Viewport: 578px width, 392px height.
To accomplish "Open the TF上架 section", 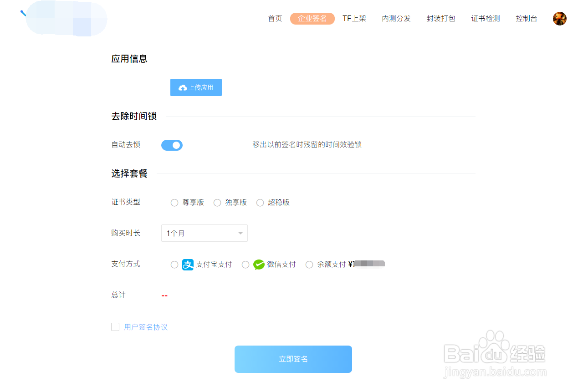I will coord(354,19).
